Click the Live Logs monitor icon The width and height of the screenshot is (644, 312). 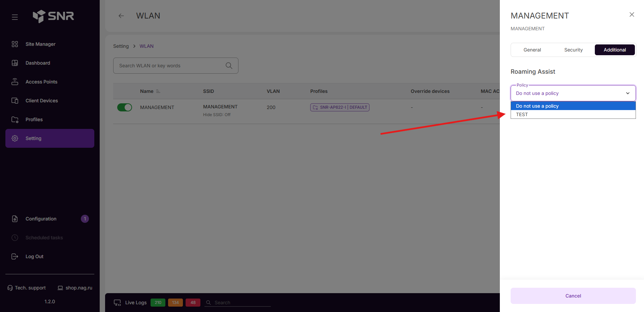[117, 303]
